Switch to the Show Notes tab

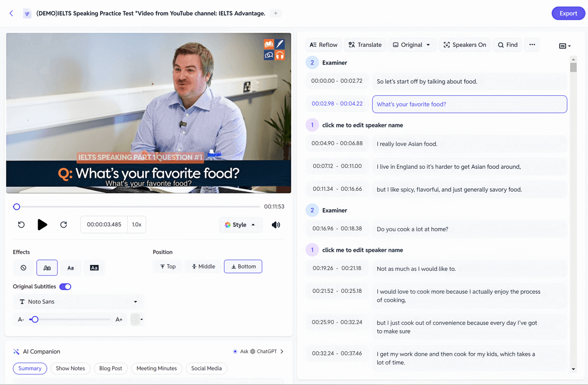click(70, 369)
